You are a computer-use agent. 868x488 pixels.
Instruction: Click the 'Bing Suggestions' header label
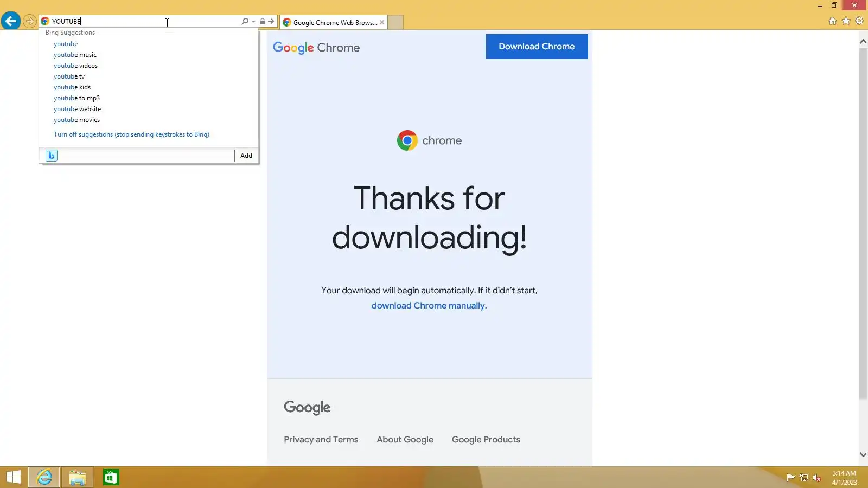(70, 33)
